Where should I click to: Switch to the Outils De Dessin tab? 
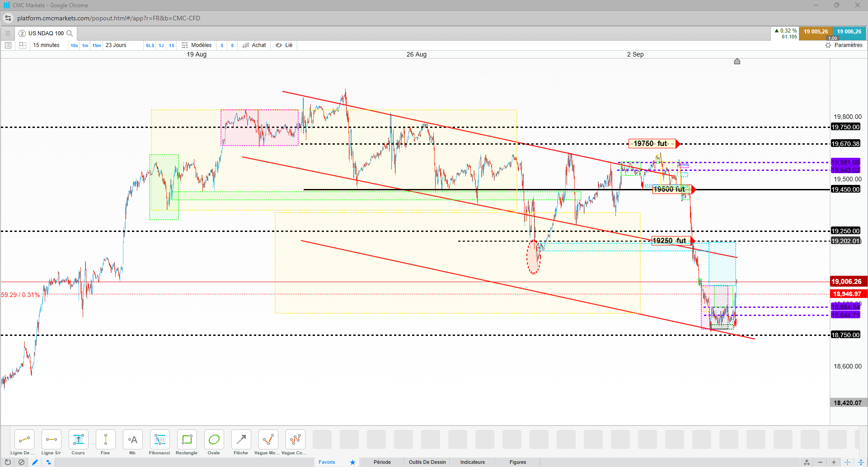pyautogui.click(x=427, y=462)
